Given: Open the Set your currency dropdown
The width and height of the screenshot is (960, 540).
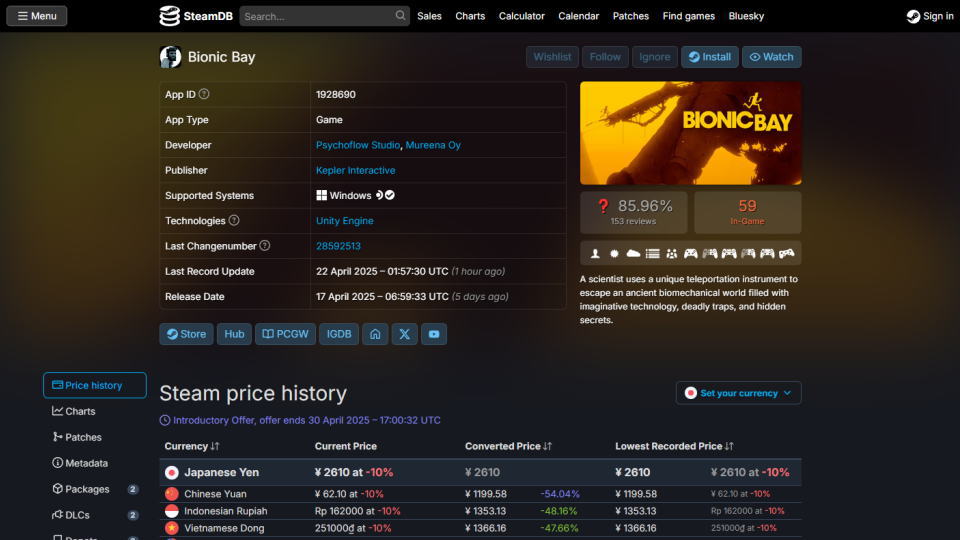Looking at the screenshot, I should [738, 393].
